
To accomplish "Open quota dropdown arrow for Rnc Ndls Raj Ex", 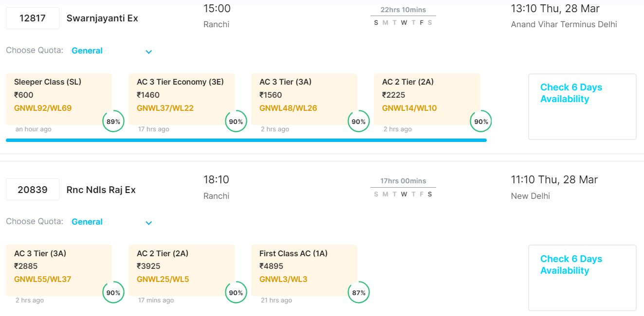I will (149, 223).
